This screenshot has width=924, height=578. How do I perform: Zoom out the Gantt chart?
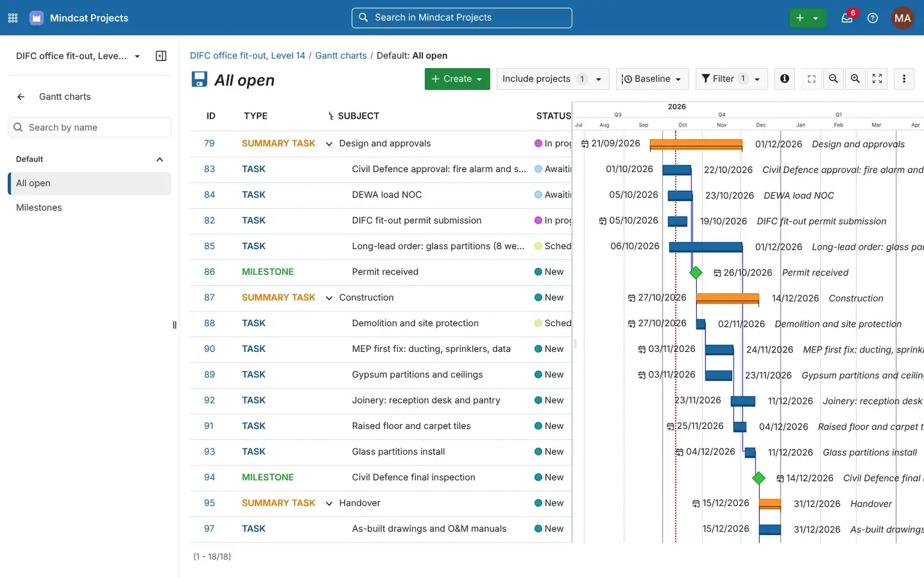click(x=834, y=78)
